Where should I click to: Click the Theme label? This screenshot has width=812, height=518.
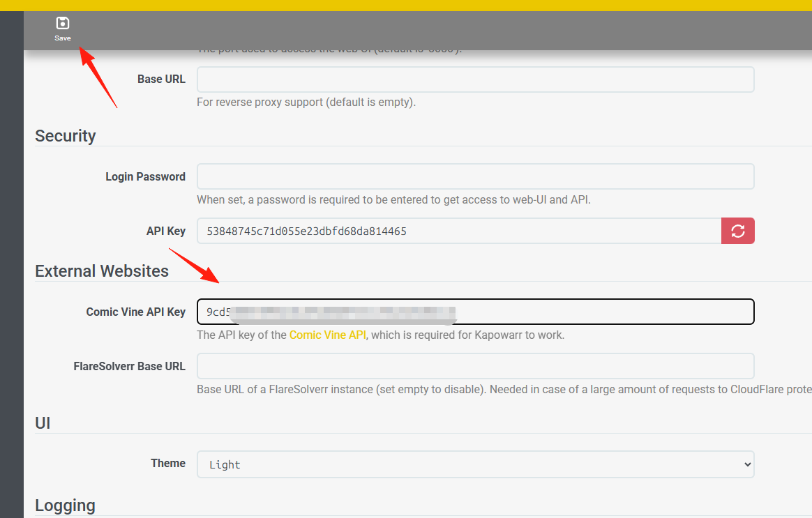(168, 463)
